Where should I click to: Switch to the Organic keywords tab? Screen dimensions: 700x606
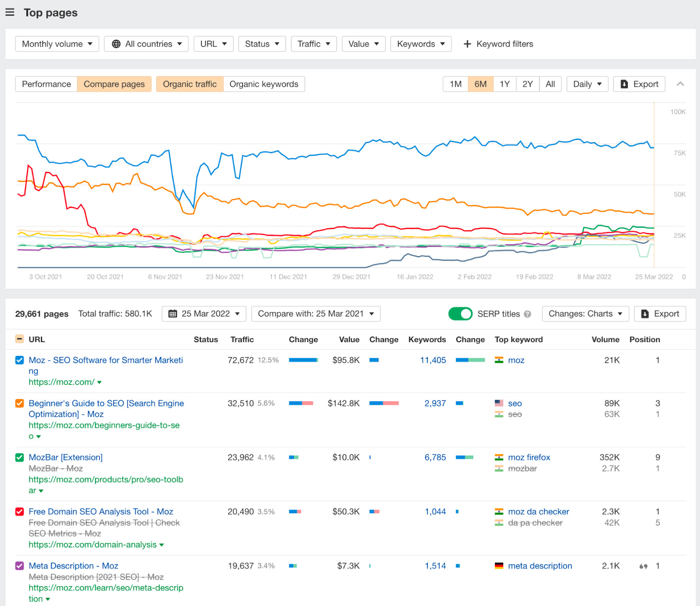pyautogui.click(x=264, y=84)
